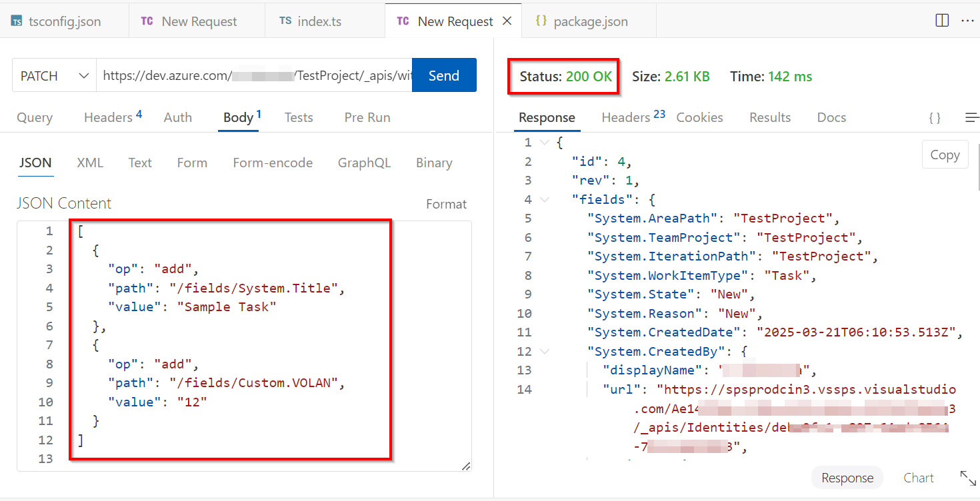Select the Form-encode body type
Screen dimensions: 980x501
point(273,163)
